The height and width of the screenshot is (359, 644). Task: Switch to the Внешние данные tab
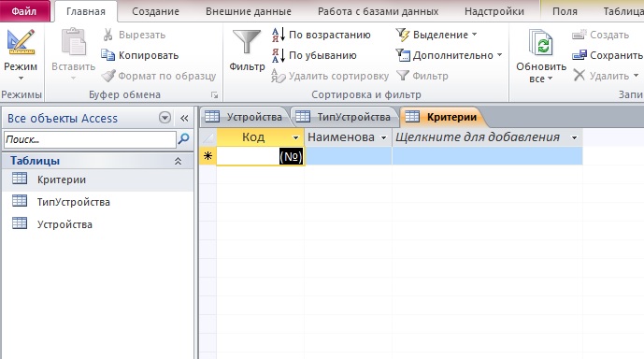pyautogui.click(x=249, y=11)
